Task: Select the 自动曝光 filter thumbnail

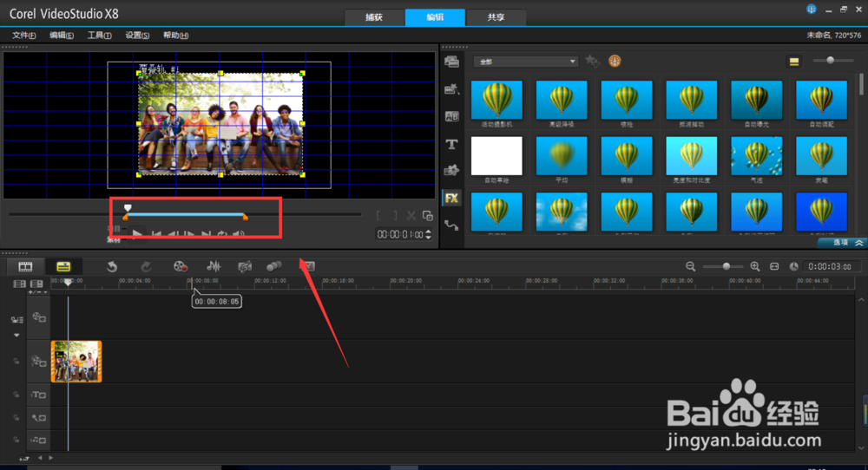Action: pyautogui.click(x=756, y=100)
